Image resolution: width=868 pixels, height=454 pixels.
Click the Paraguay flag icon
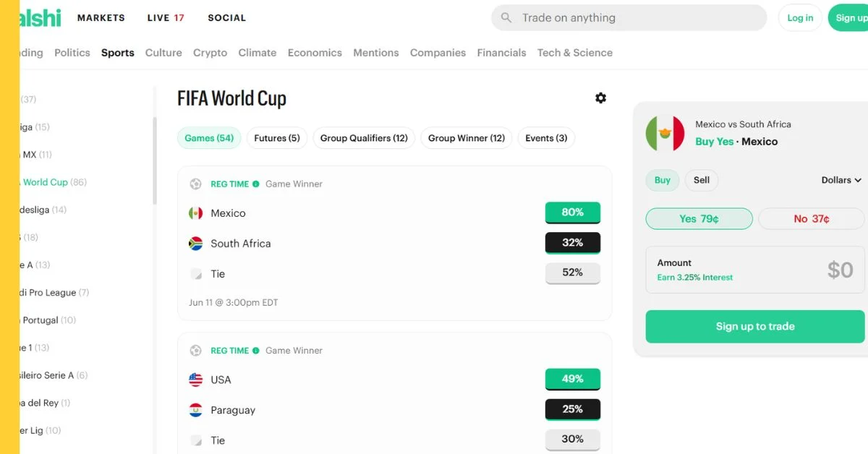[x=195, y=410]
